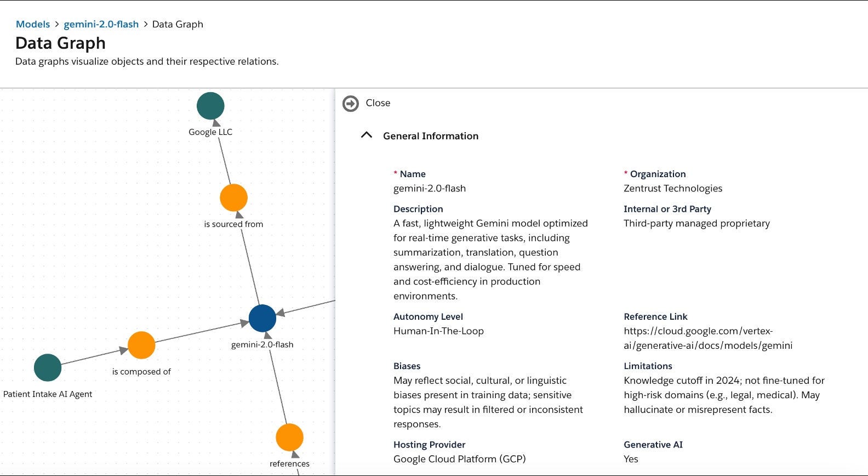868x476 pixels.
Task: Close the detail panel
Action: tap(377, 103)
